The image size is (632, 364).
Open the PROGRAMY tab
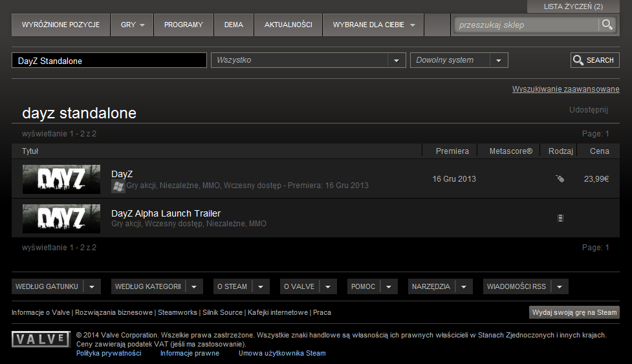184,25
